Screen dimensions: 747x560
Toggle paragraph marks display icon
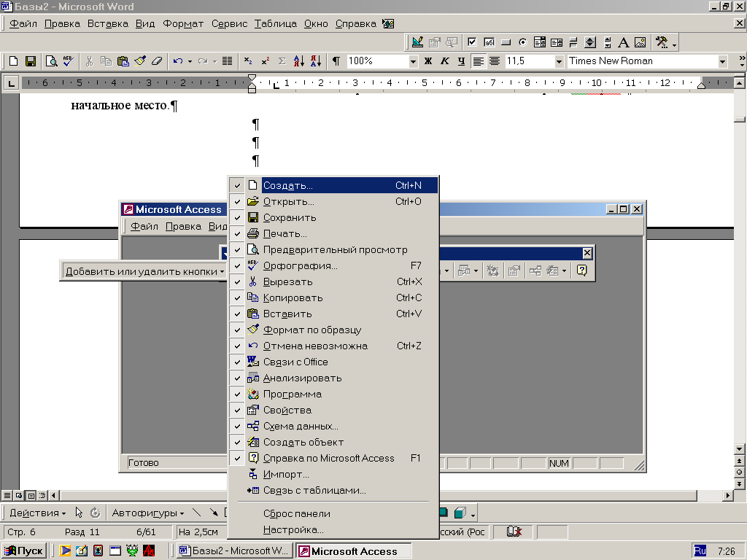point(336,61)
